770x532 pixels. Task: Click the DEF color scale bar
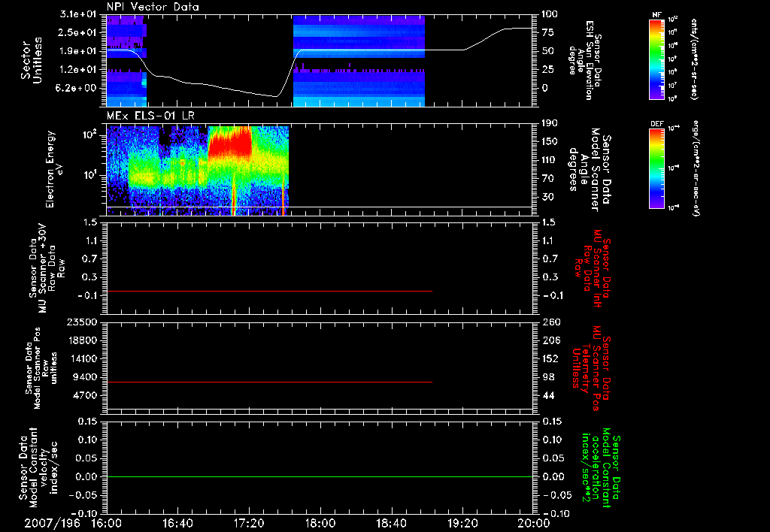pyautogui.click(x=657, y=168)
